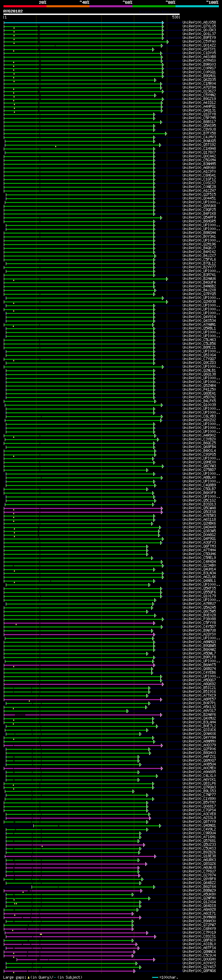222x980 pixels.
Task: Open hit UniRef100_A3GFY3
Action: pos(199,543)
